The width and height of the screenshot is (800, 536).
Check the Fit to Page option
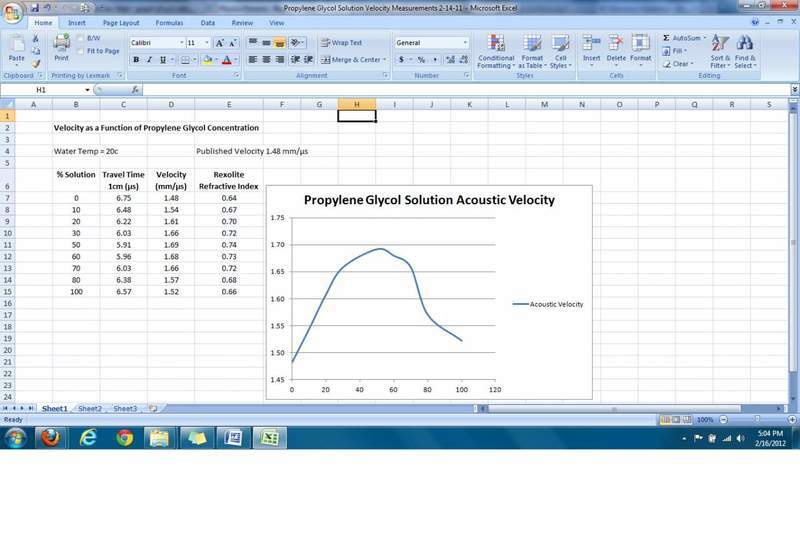tap(81, 51)
